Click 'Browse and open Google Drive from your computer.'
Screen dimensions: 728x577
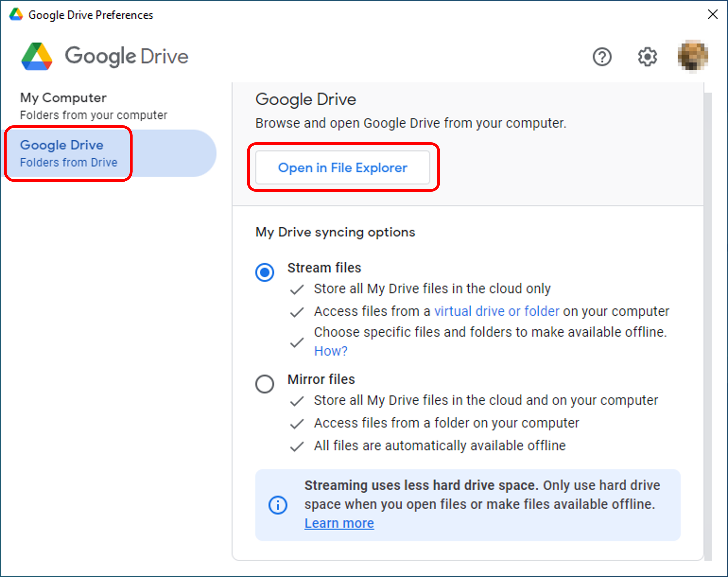point(411,123)
